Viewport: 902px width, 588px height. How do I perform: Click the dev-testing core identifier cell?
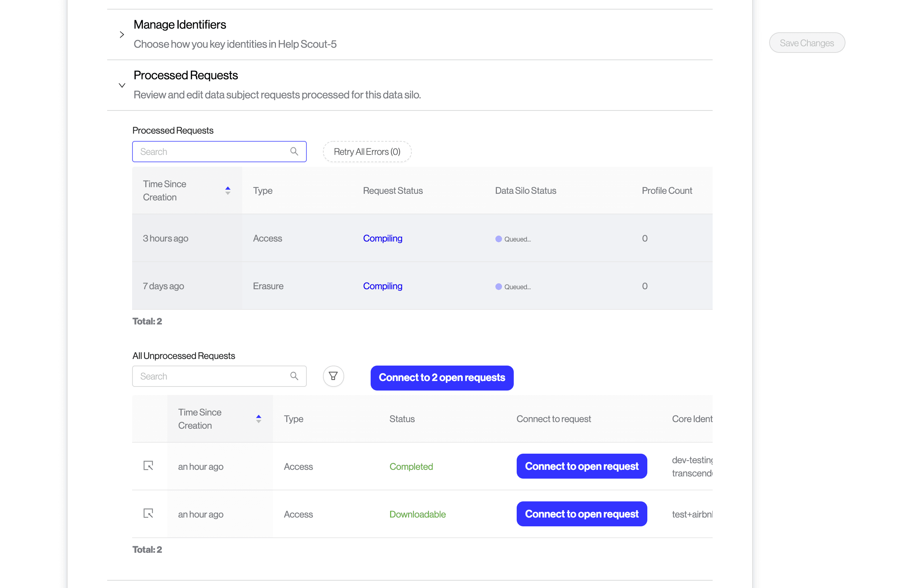[692, 466]
